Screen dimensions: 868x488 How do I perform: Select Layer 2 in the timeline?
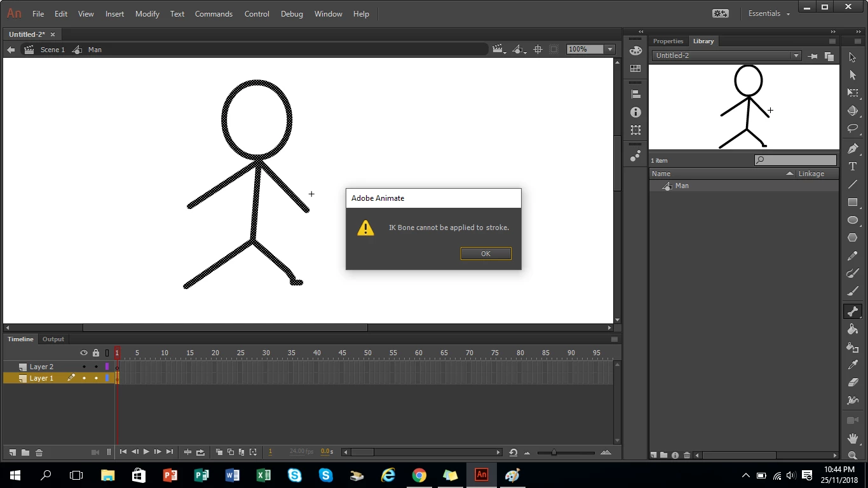[x=42, y=367]
